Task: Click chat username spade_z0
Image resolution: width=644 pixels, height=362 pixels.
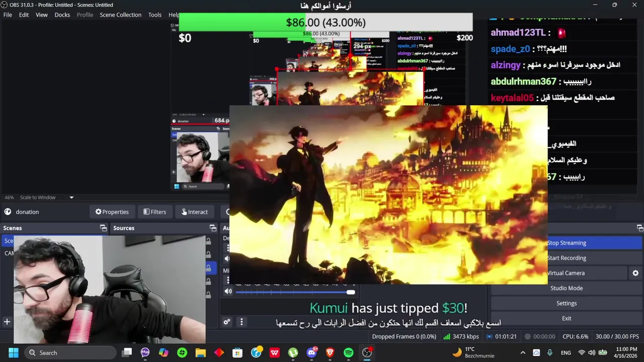Action: [510, 49]
